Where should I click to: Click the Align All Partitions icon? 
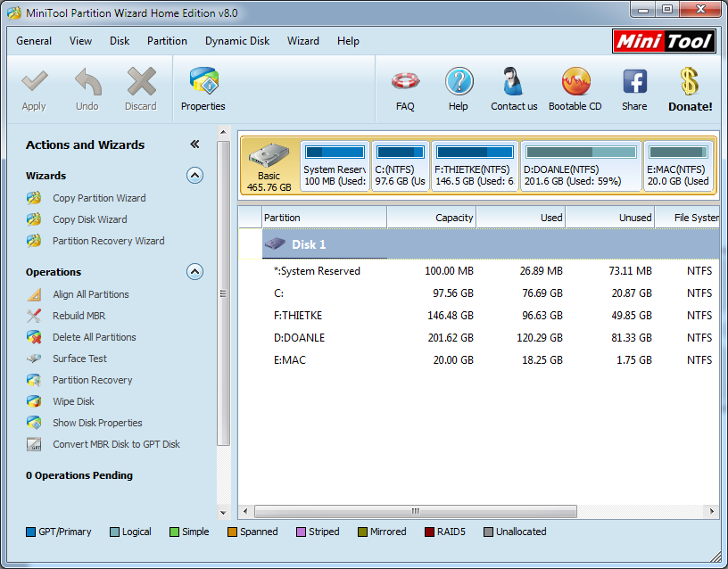pyautogui.click(x=34, y=294)
